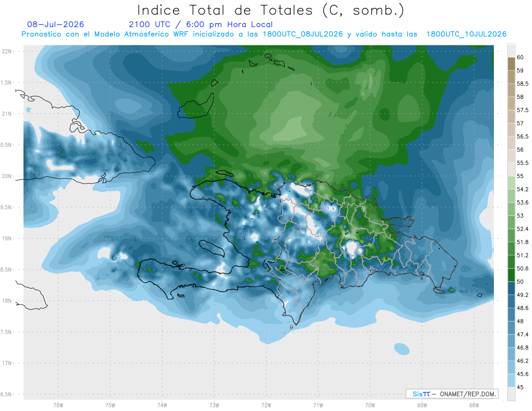
Task: Click the '50' value on the color scale
Action: coord(520,282)
